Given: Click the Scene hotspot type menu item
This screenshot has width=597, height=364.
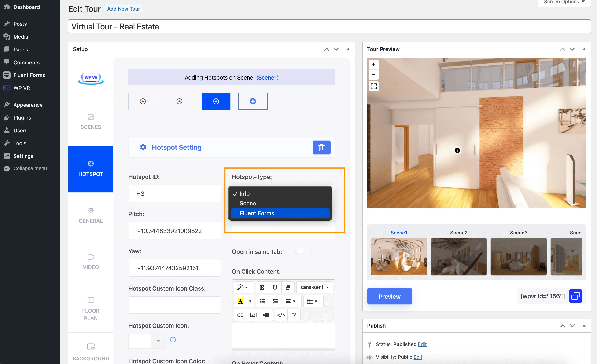Looking at the screenshot, I should pos(248,203).
